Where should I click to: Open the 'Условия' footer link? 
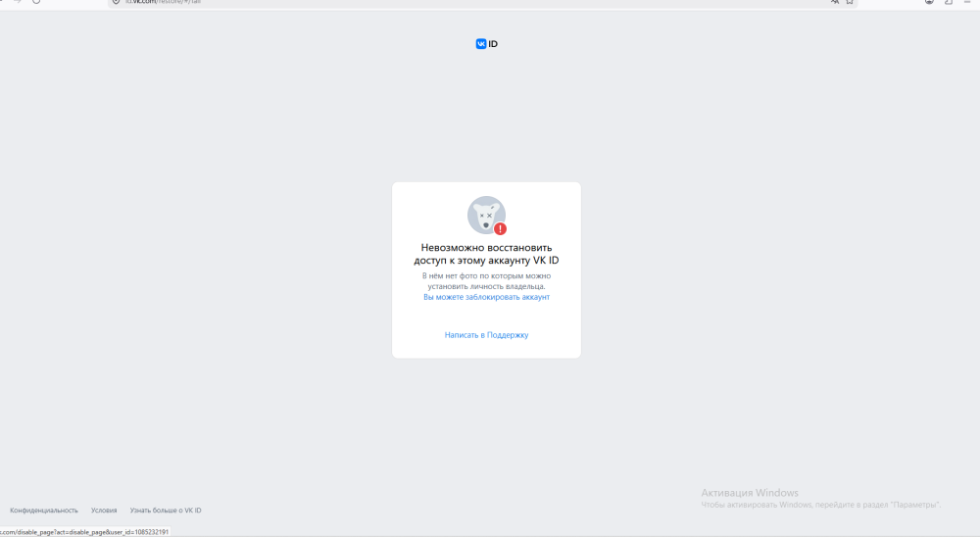pyautogui.click(x=104, y=511)
